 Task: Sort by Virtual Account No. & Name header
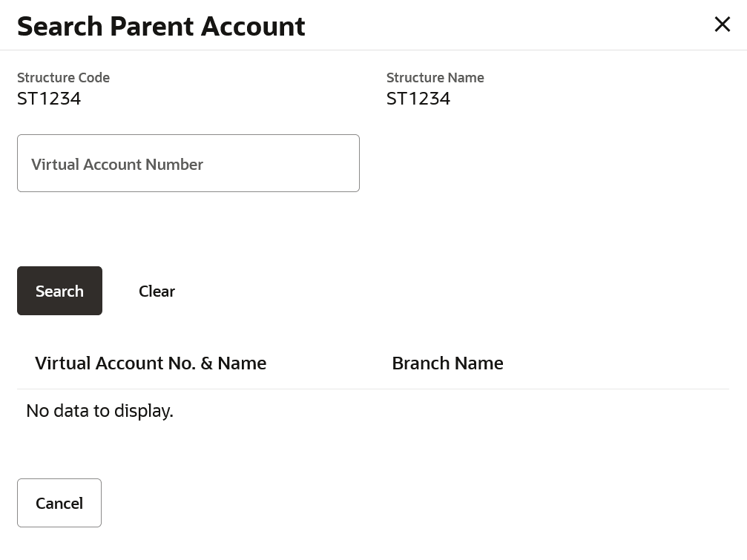(x=151, y=363)
